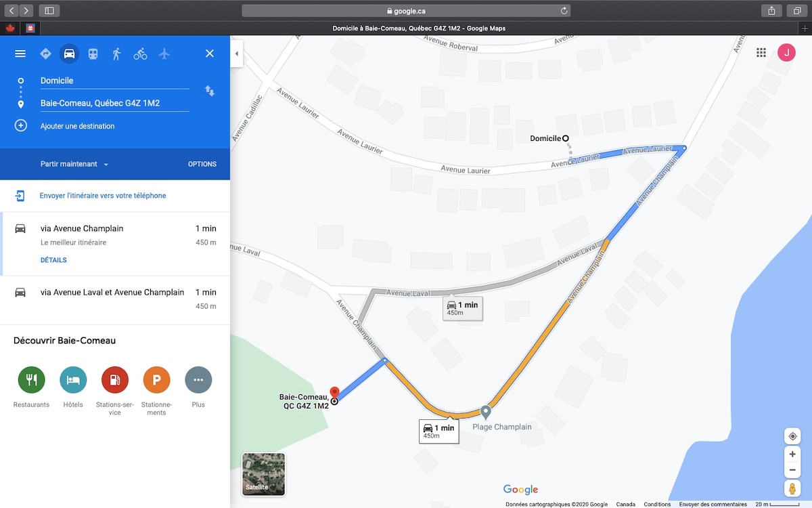Select best-mode directions diamond icon
The height and width of the screenshot is (508, 812).
[45, 54]
